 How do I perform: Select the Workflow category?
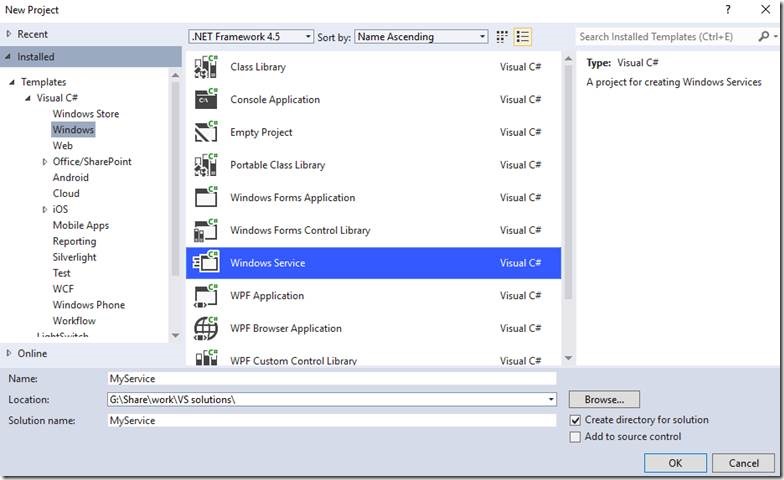click(x=74, y=321)
